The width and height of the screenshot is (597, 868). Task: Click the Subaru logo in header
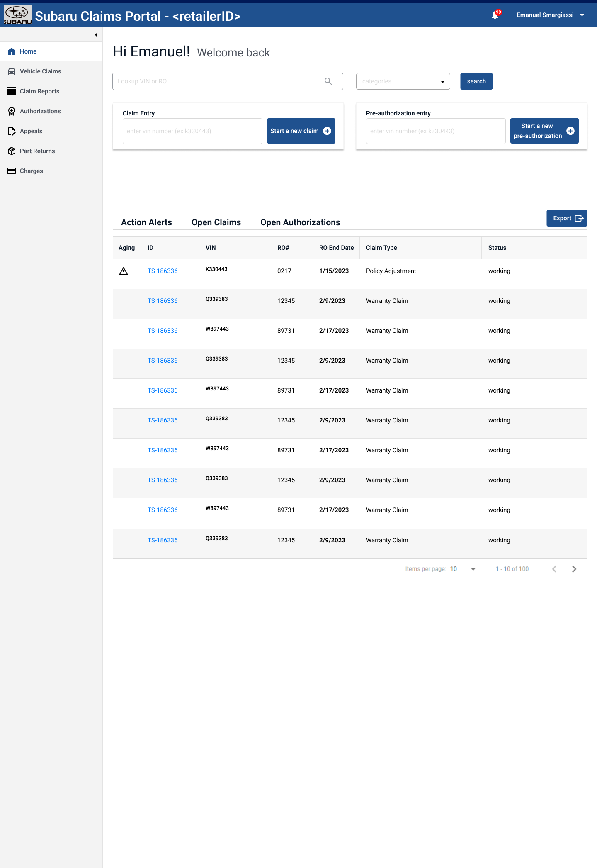[17, 15]
